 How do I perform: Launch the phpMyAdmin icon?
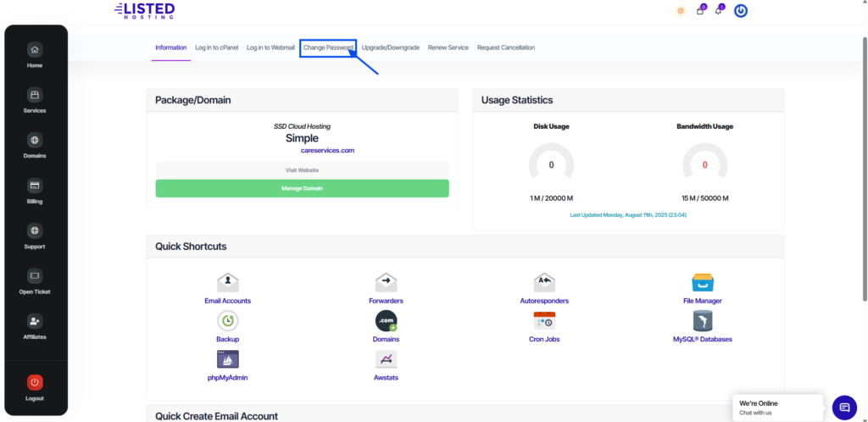click(227, 359)
